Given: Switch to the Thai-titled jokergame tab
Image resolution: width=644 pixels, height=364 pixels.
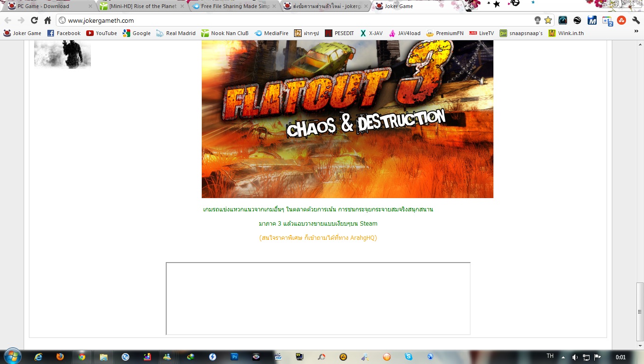Looking at the screenshot, I should 326,6.
